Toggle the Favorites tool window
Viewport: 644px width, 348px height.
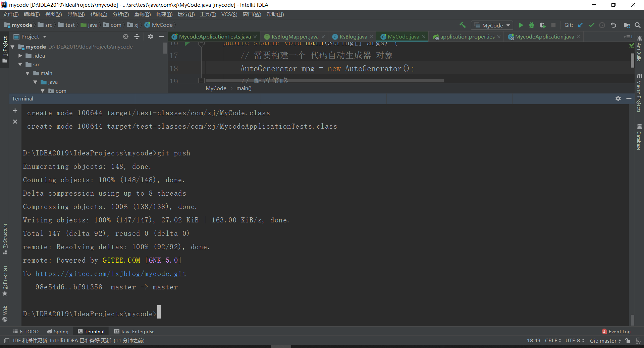tap(5, 280)
